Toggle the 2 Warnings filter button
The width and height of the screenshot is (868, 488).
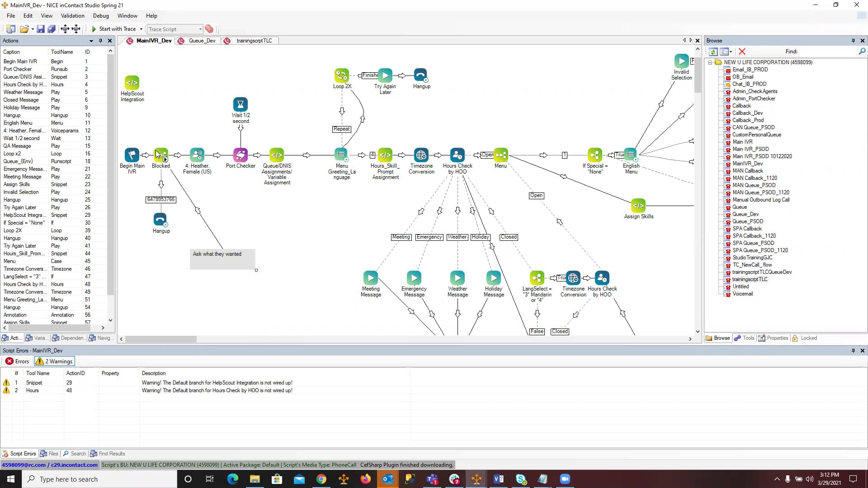coord(54,361)
